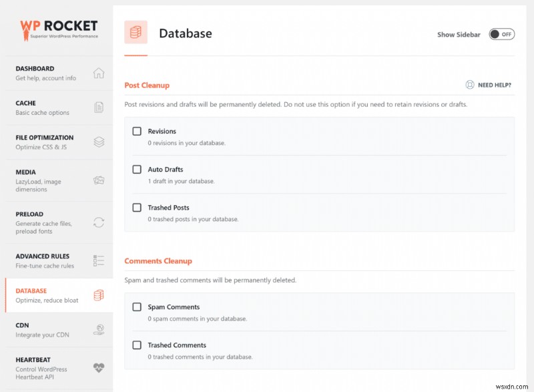534x392 pixels.
Task: Click the CDN globe icon
Action: [99, 329]
